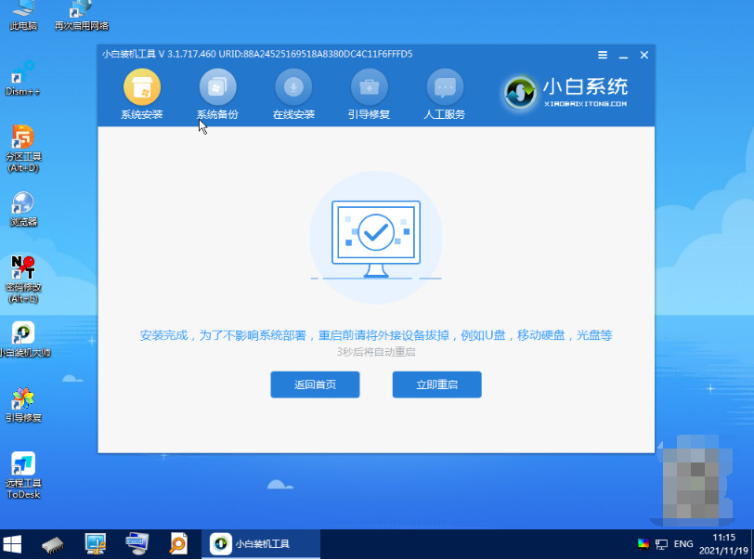Click the title text 小白装机工具 V 3.1.717.460
Viewport: 754px width, 560px height.
(x=159, y=55)
